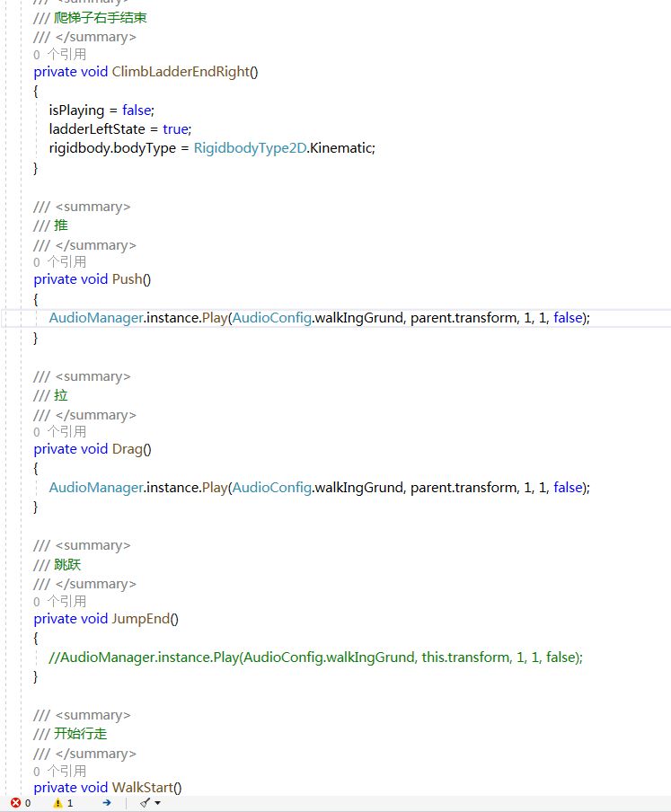This screenshot has width=671, height=812.
Task: Click the WalkStart method name
Action: click(x=143, y=788)
